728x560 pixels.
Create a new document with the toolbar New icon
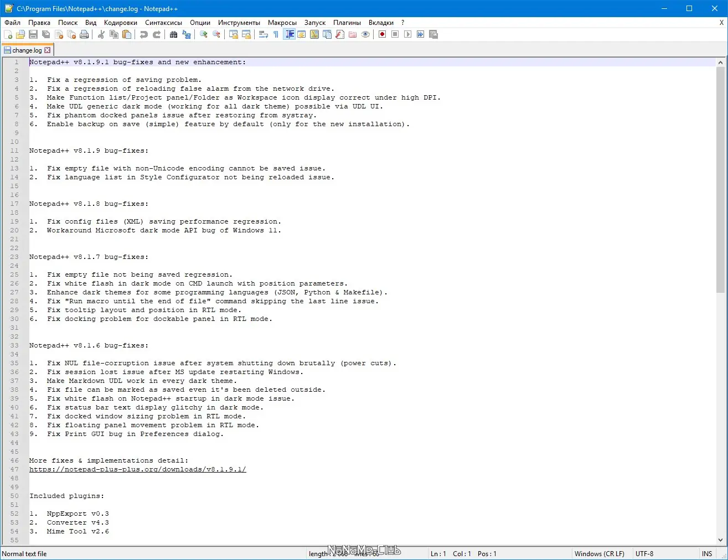click(x=8, y=34)
